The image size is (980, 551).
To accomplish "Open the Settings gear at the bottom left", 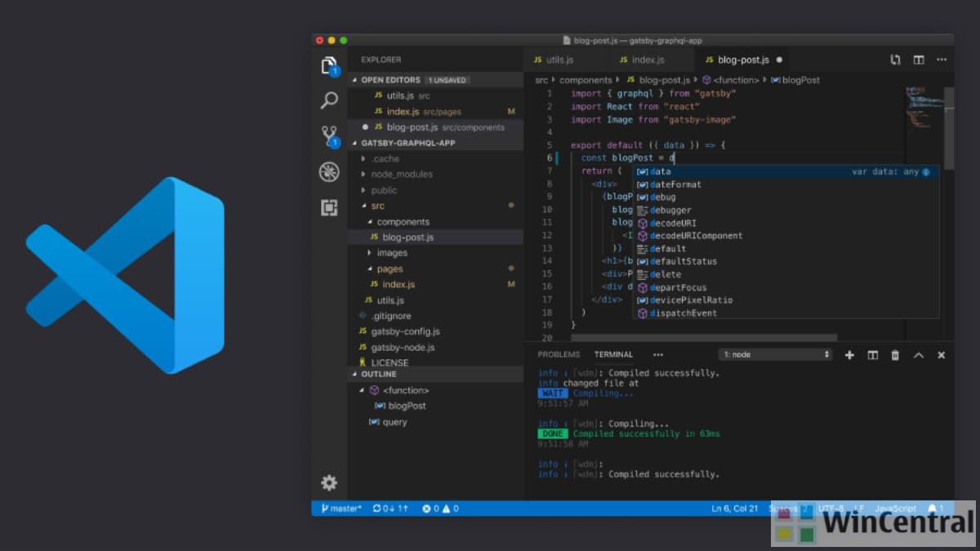I will [x=329, y=482].
